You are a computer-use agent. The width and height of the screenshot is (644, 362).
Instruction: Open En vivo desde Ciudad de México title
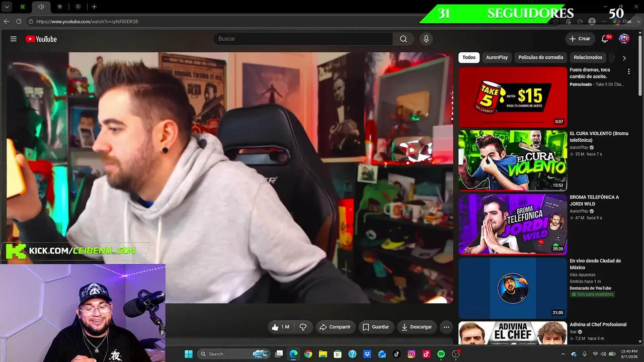pyautogui.click(x=595, y=264)
